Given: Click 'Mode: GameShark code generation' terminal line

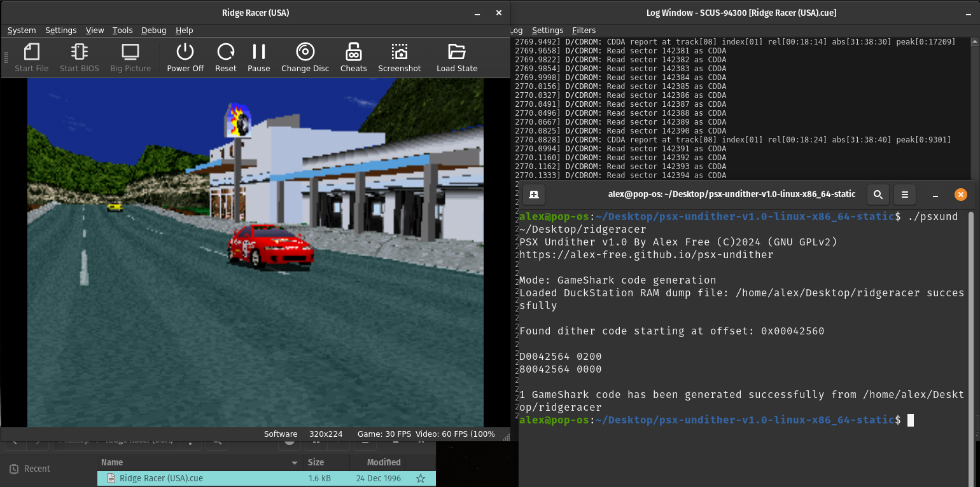Looking at the screenshot, I should coord(618,280).
